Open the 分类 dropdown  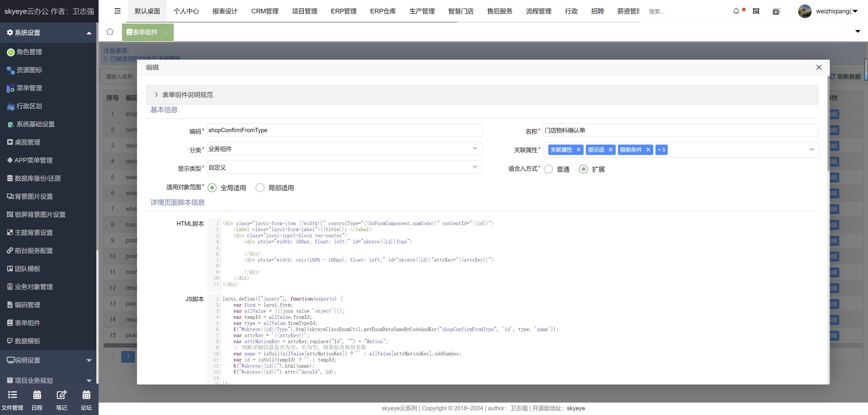pos(344,149)
